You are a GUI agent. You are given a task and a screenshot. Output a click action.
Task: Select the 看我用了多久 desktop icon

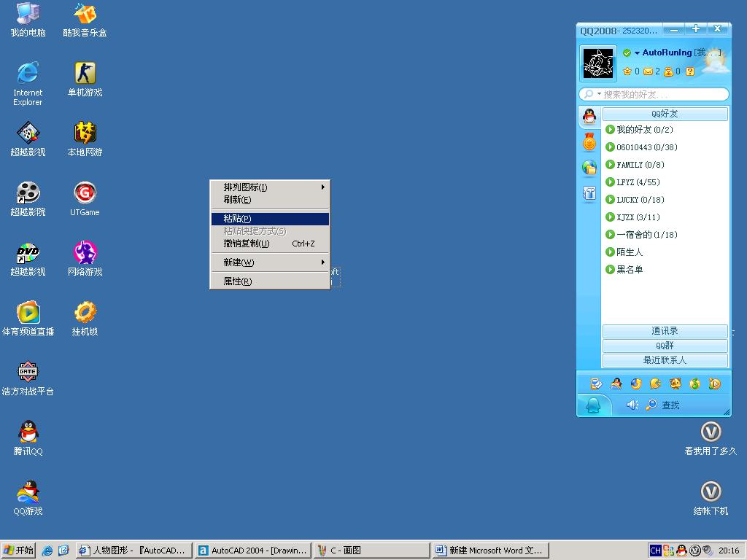click(711, 438)
